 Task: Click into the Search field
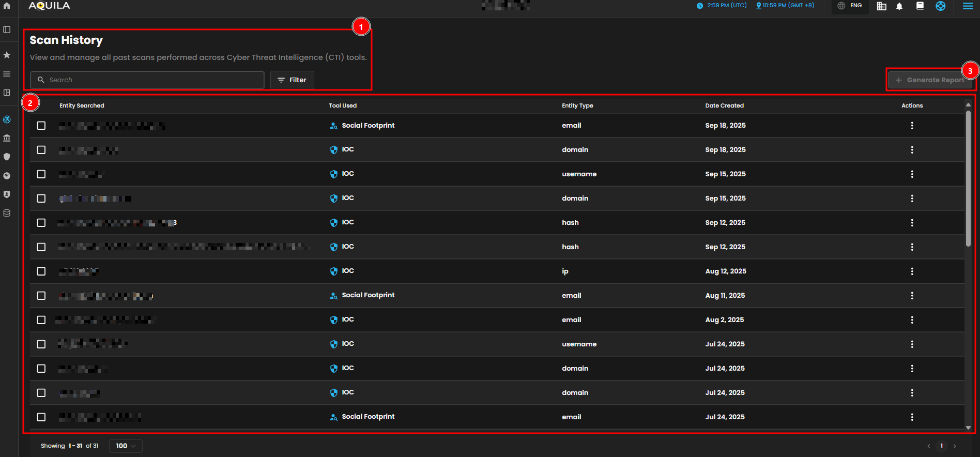click(x=147, y=80)
